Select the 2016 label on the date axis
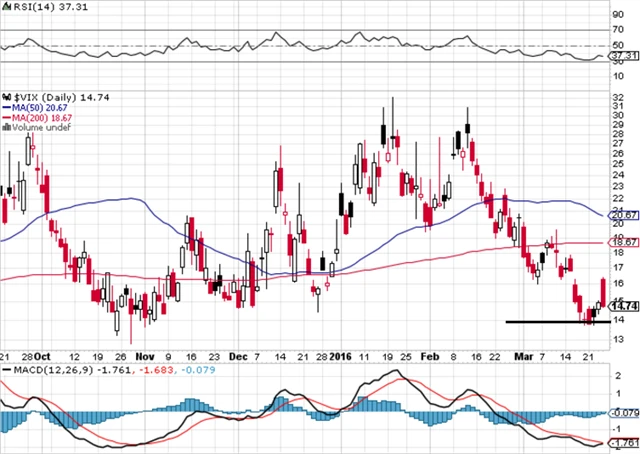 point(340,355)
